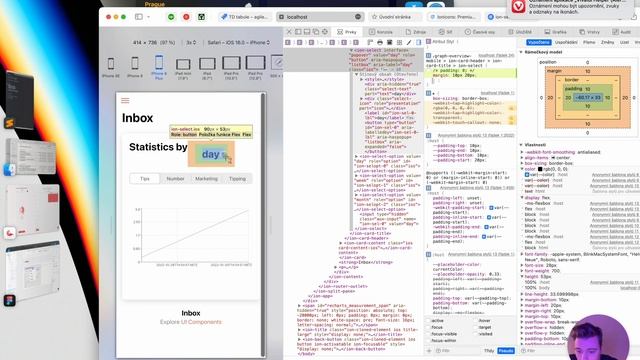The image size is (640, 360).
Task: Collapse the Vlastnosti section
Action: pyautogui.click(x=521, y=145)
